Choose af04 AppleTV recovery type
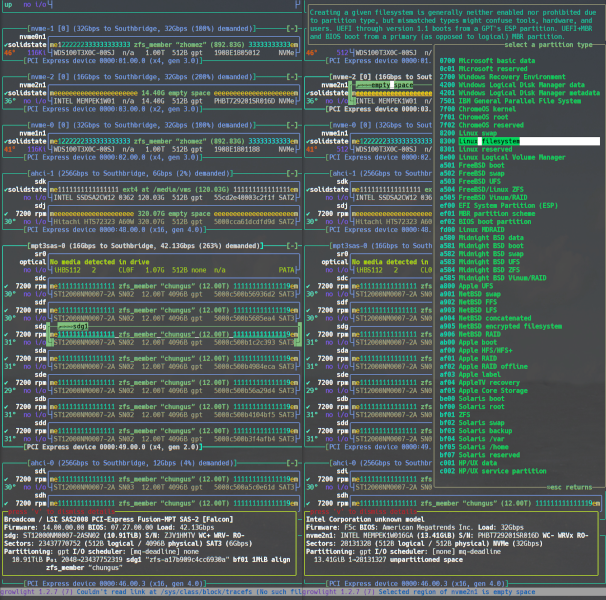 click(479, 383)
